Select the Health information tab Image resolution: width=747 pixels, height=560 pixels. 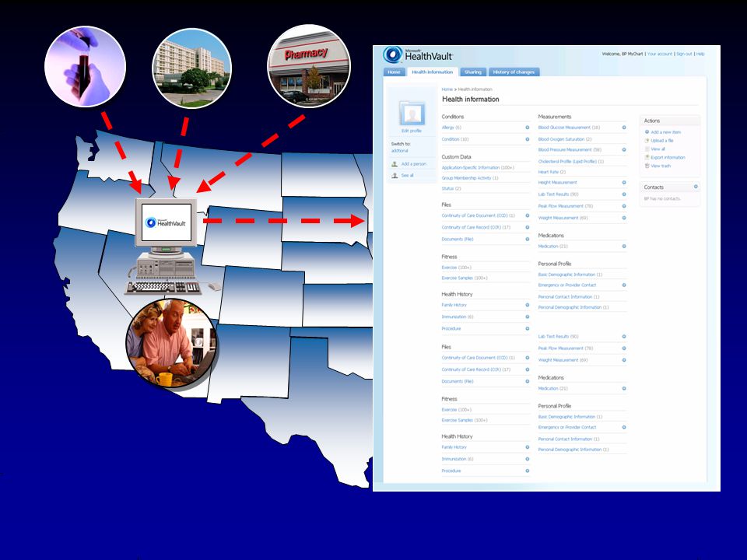click(x=433, y=72)
